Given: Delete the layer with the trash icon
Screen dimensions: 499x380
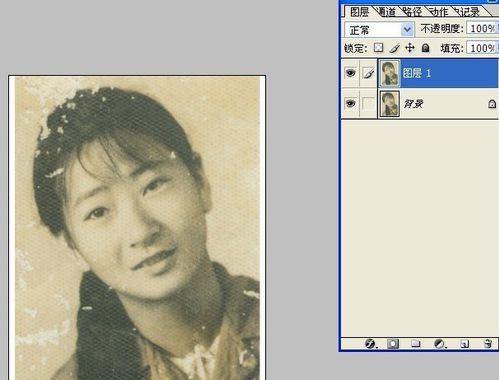Looking at the screenshot, I should 488,344.
